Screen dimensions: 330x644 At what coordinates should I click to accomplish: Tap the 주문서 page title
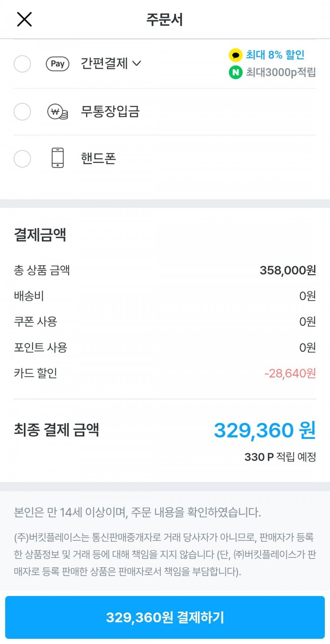pyautogui.click(x=165, y=19)
